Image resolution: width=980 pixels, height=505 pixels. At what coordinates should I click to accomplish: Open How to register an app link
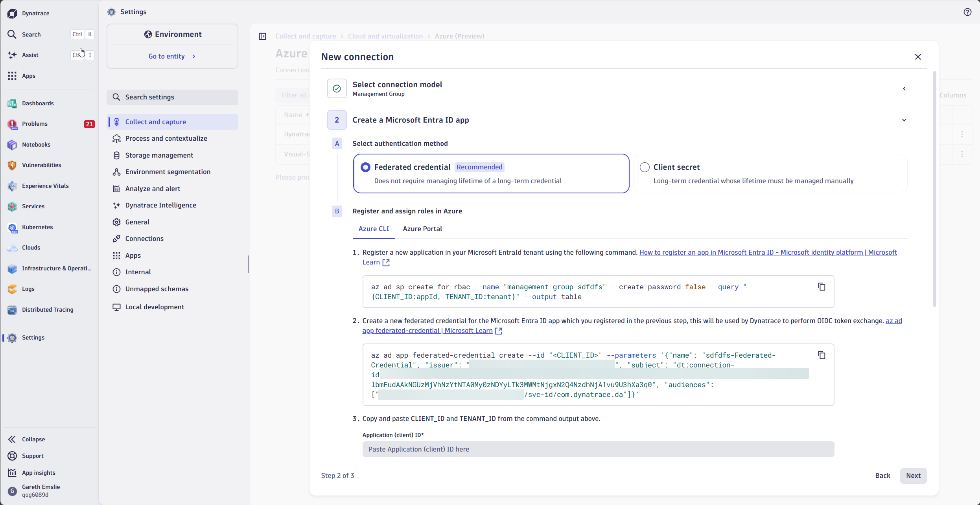768,253
